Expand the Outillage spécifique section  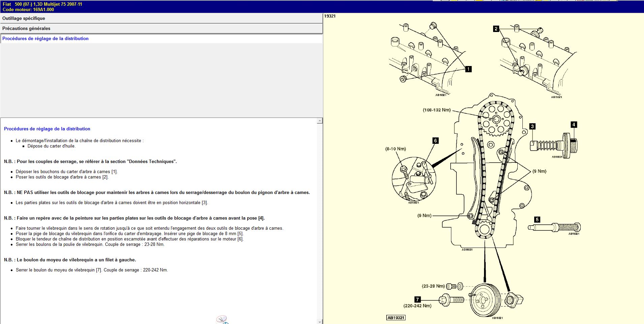tap(24, 19)
